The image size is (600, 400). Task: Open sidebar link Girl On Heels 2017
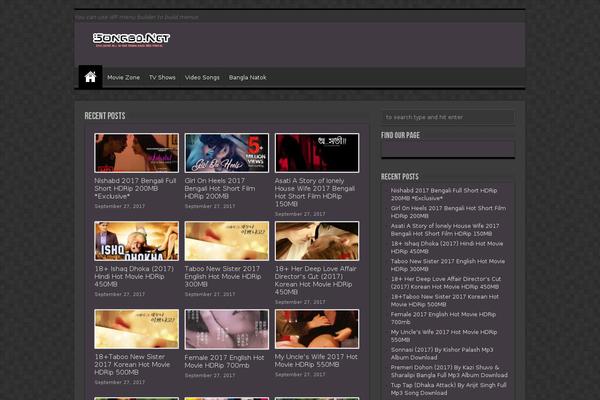(448, 212)
